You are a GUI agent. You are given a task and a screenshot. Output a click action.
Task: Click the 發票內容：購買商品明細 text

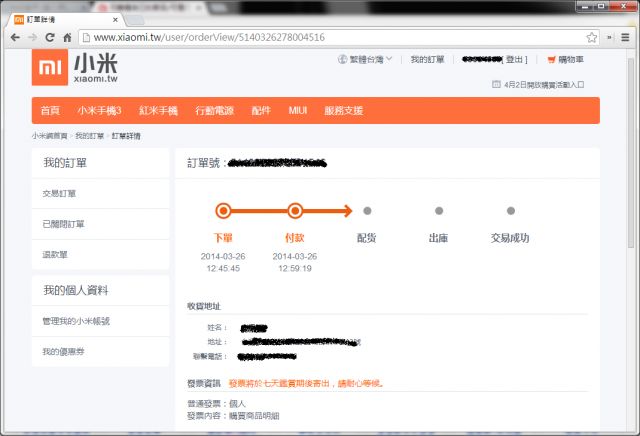coord(233,416)
